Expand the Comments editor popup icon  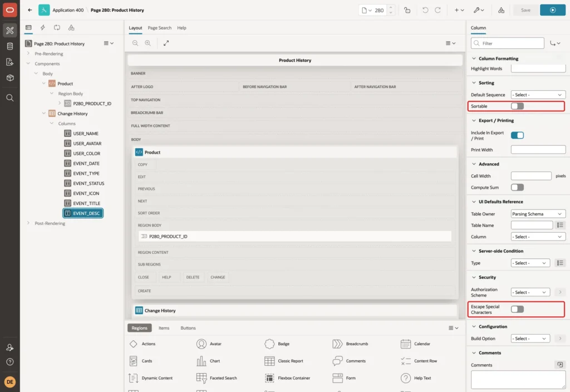point(560,364)
